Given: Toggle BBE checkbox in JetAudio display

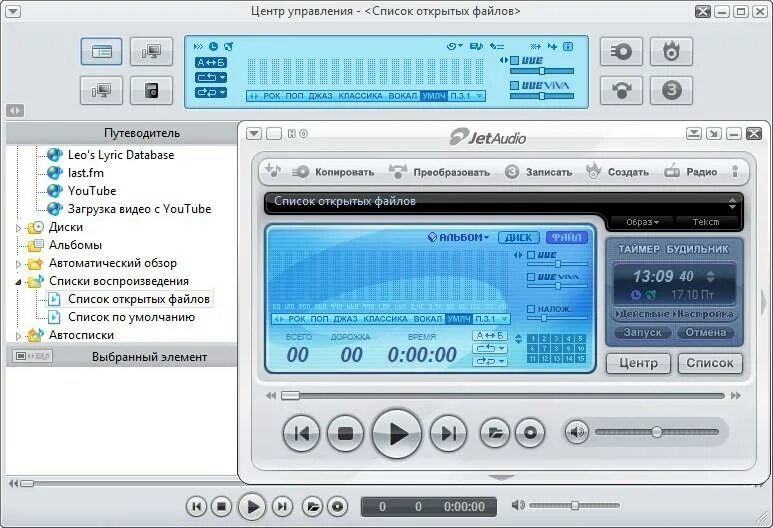Looking at the screenshot, I should tap(531, 255).
